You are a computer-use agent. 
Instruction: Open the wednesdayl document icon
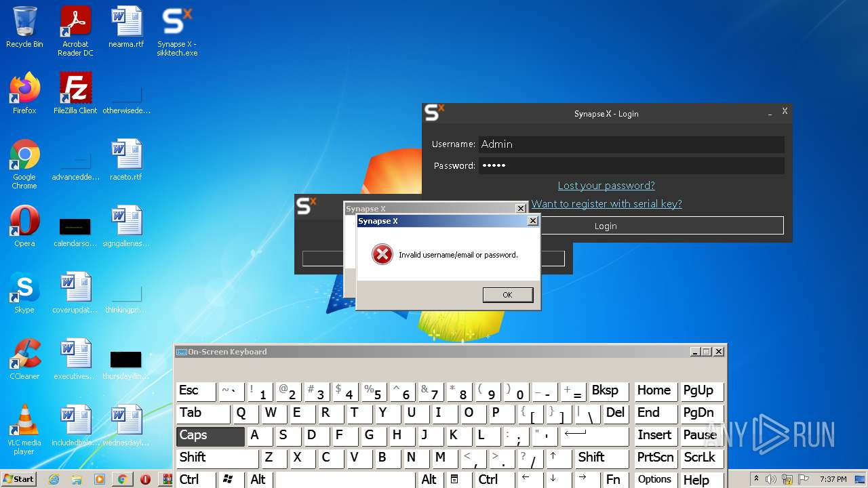coord(126,426)
